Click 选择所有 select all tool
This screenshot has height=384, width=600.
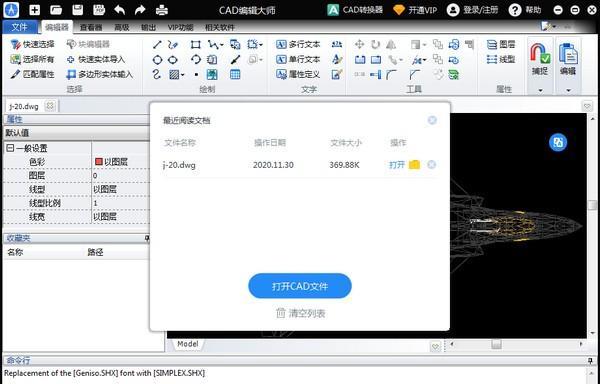click(x=33, y=60)
